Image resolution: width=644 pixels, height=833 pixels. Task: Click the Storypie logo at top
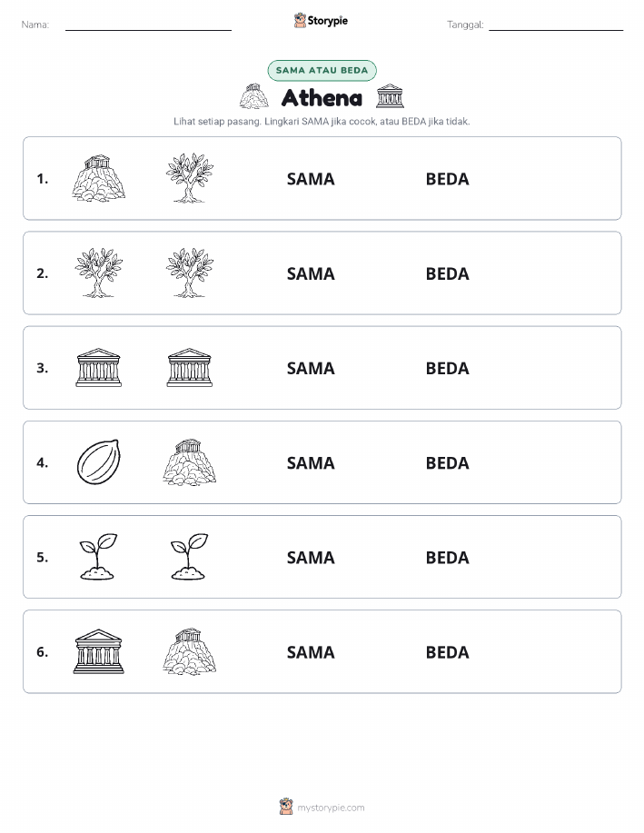coord(321,21)
